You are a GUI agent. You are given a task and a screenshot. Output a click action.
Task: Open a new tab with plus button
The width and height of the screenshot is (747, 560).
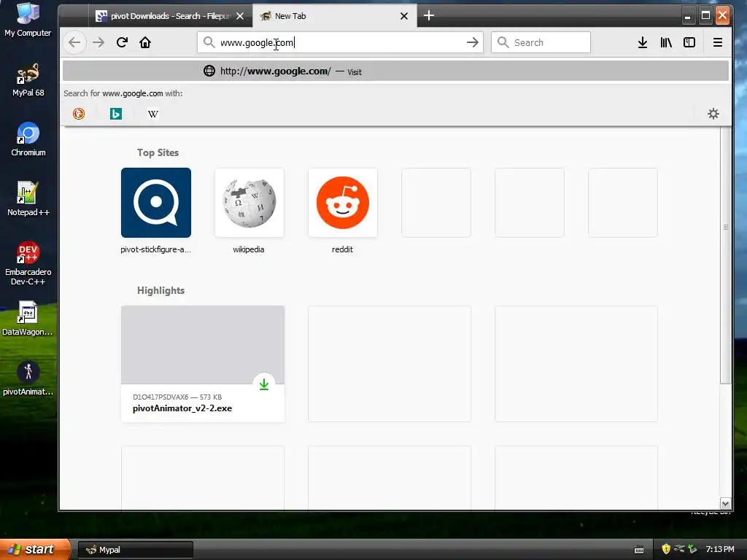429,16
